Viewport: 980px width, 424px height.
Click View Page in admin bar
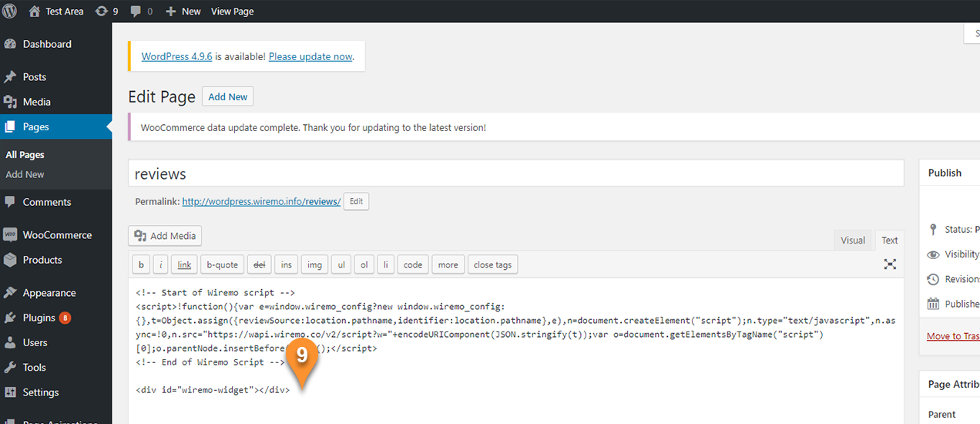(x=232, y=12)
